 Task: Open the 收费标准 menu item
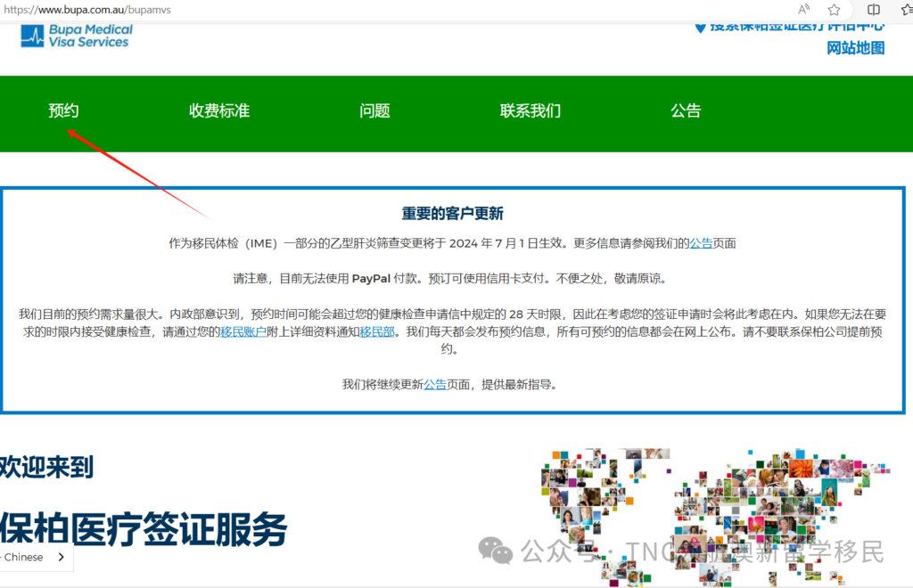tap(219, 111)
